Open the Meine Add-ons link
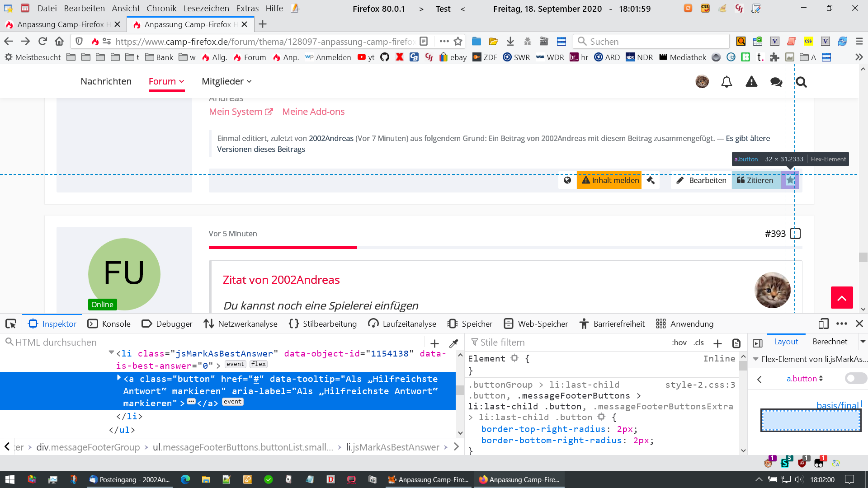Image resolution: width=868 pixels, height=488 pixels. pos(313,112)
